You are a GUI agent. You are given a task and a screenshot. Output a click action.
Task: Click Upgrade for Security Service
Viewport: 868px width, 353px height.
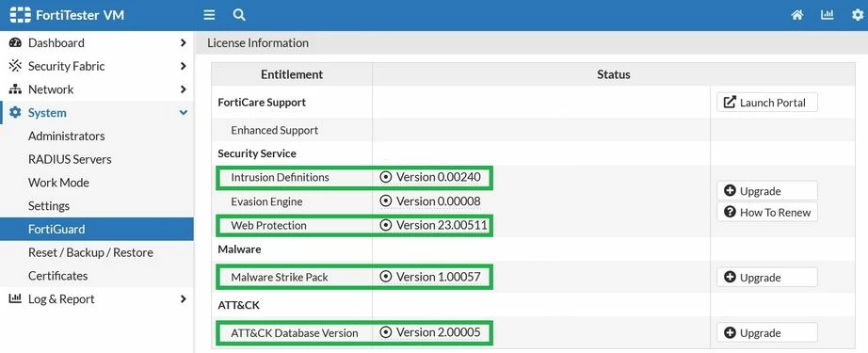(766, 191)
